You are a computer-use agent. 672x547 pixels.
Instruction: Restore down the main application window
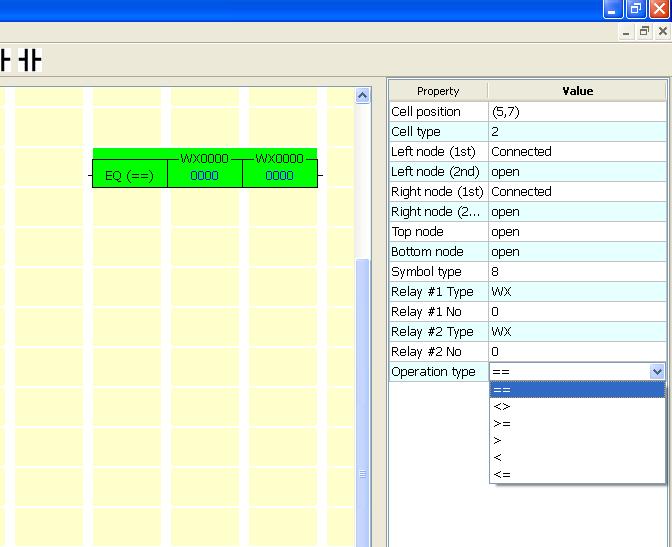click(636, 9)
